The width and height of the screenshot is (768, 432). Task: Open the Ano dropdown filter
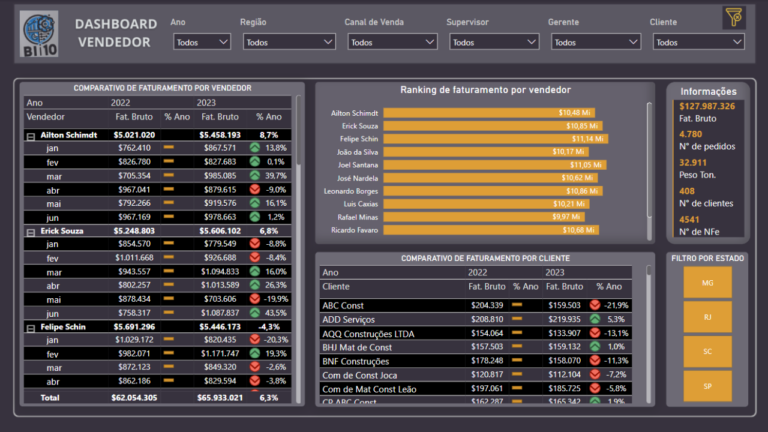202,42
